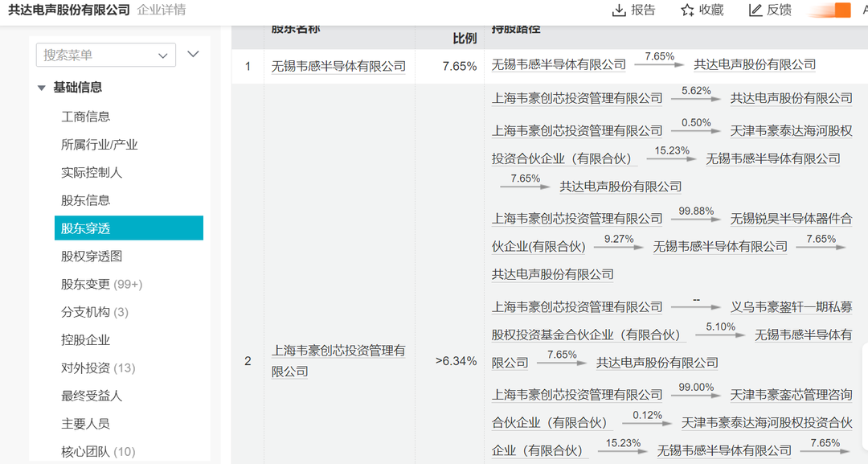This screenshot has height=464, width=868.
Task: Open 股权穿透图 in the sidebar
Action: pos(92,256)
